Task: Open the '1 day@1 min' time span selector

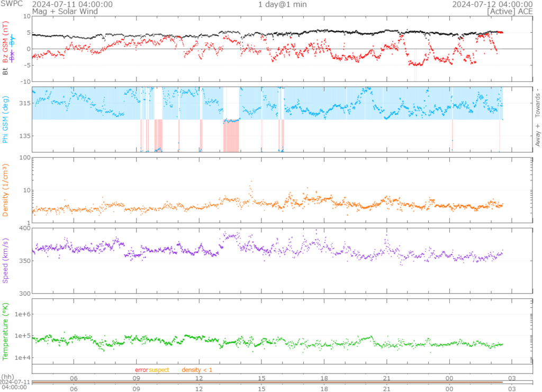Action: pos(283,4)
